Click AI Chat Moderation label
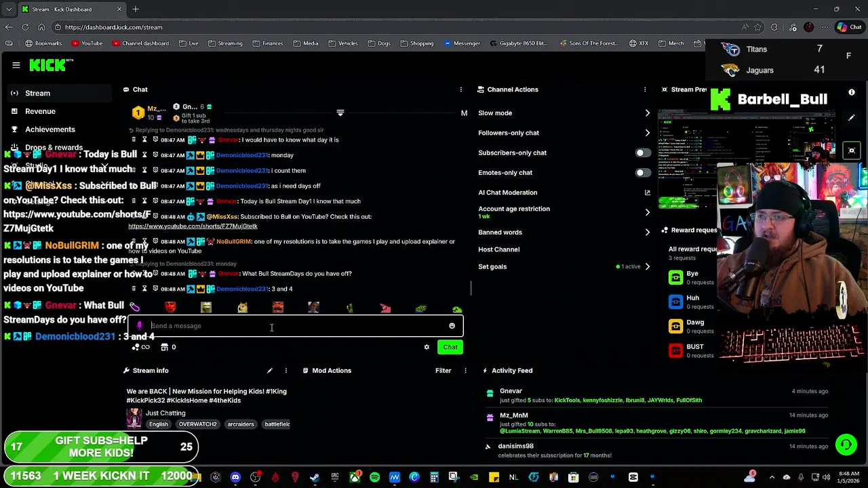The width and height of the screenshot is (868, 488). tap(507, 192)
